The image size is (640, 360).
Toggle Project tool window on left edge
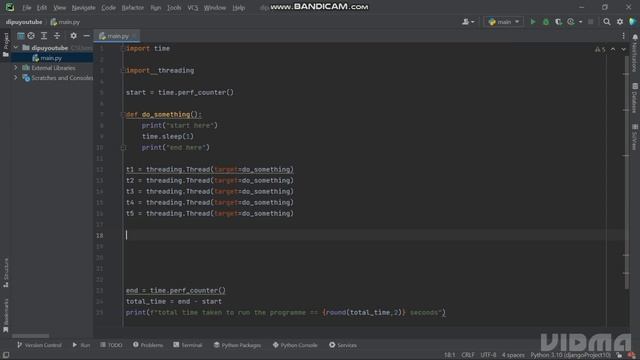tap(6, 44)
